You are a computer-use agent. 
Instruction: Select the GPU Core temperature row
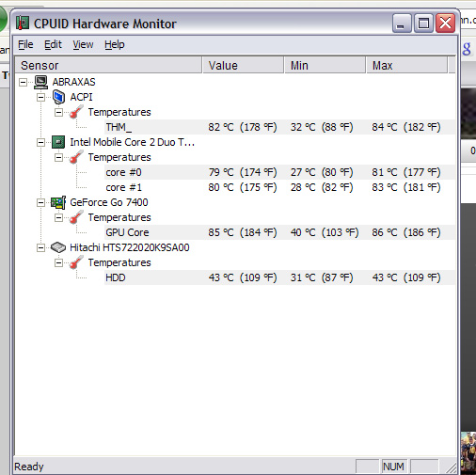(279, 232)
